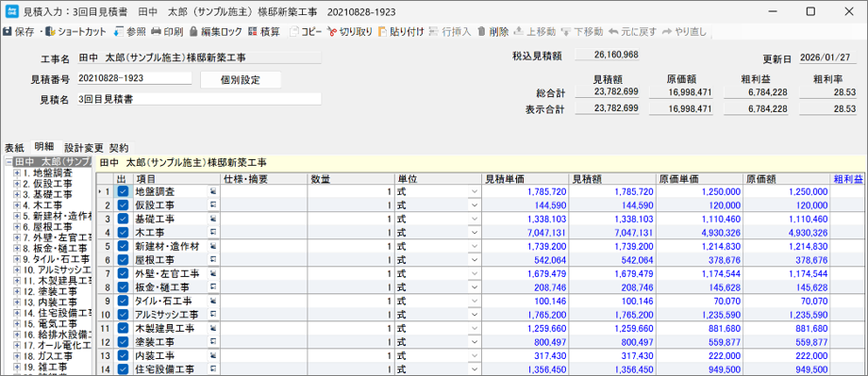Click the 下移動 toolbar item
This screenshot has height=376, width=868.
(x=582, y=32)
